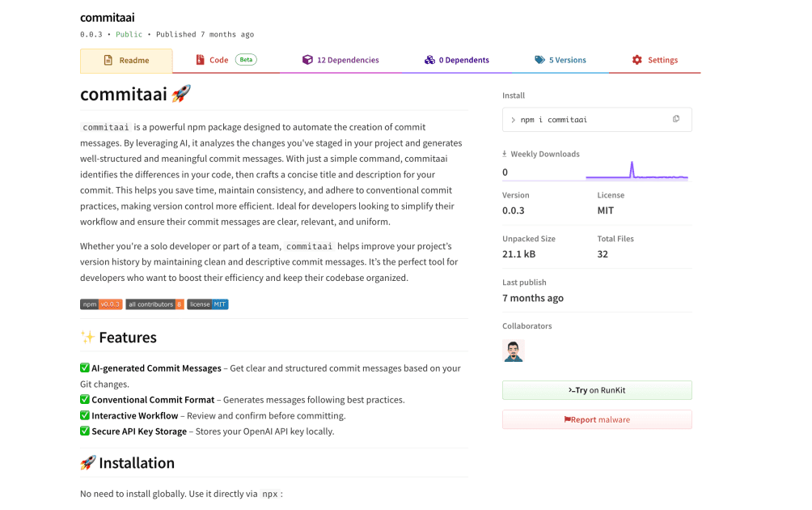View the 12 Dependencies tab
Screen dimensions: 812x510
coord(340,60)
